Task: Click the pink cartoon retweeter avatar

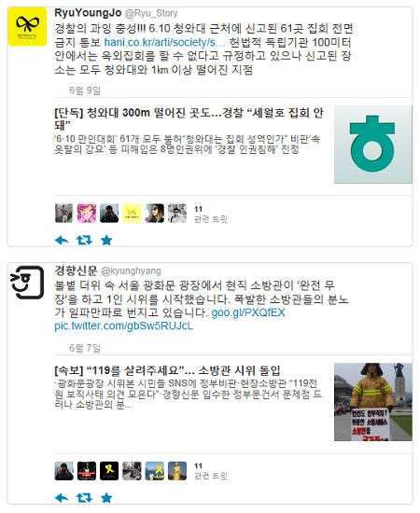Action: 87,214
